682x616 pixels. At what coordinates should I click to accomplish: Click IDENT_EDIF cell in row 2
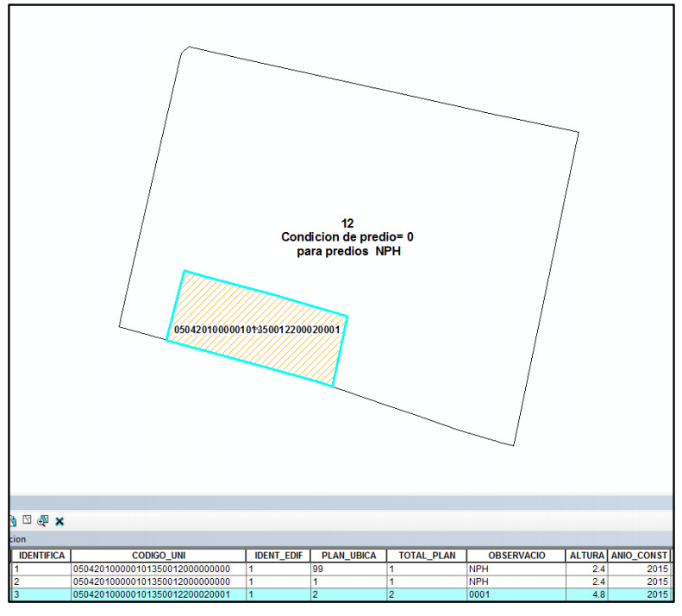(x=278, y=581)
